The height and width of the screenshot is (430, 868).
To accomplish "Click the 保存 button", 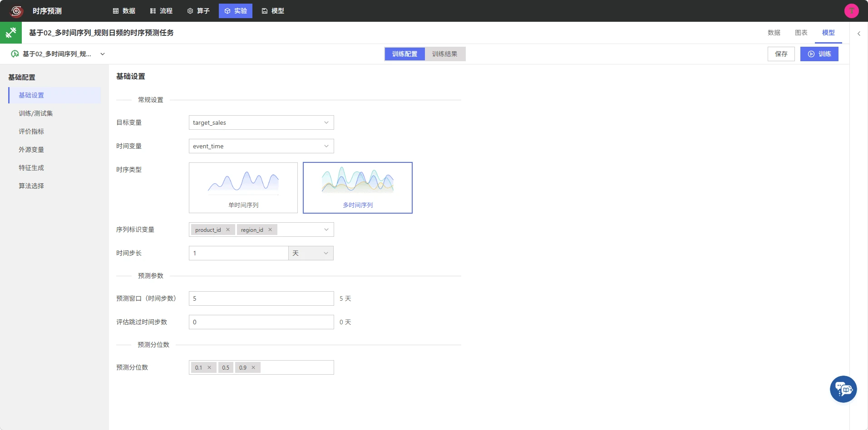I will click(781, 54).
